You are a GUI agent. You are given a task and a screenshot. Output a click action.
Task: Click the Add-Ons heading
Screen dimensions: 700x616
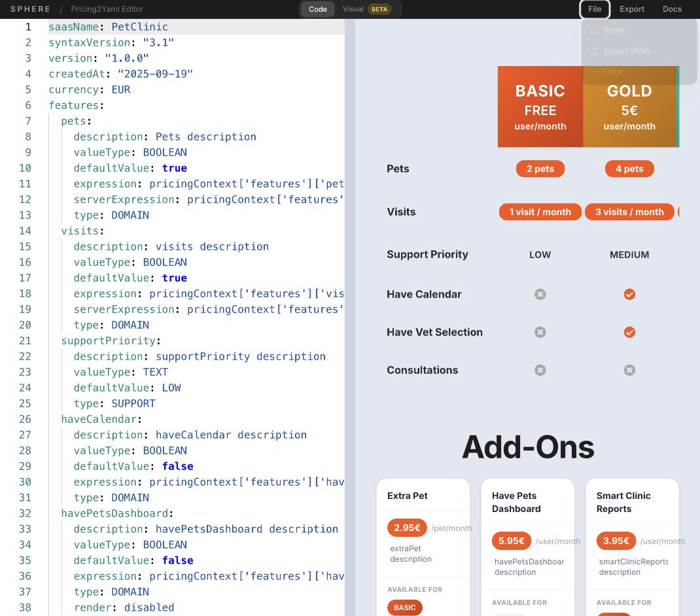pyautogui.click(x=528, y=447)
